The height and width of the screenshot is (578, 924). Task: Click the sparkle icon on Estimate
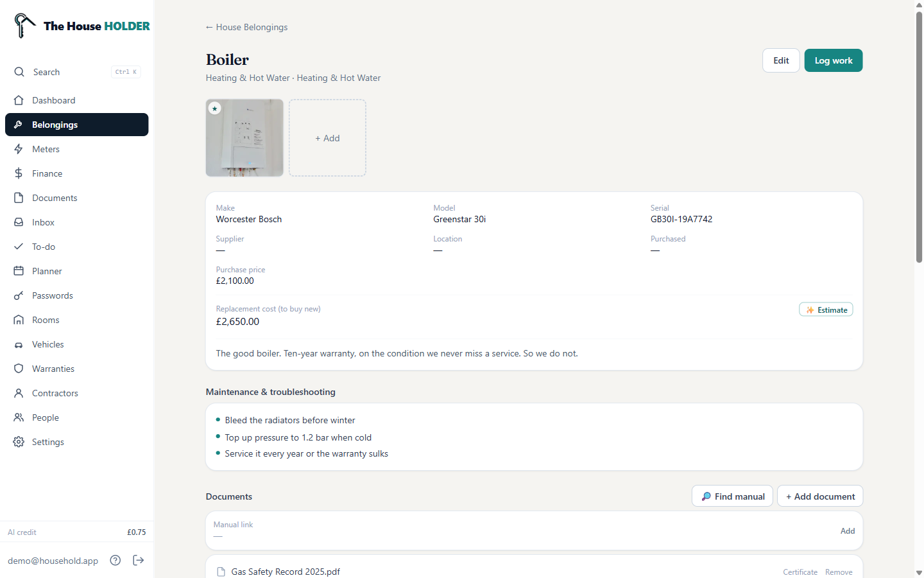point(810,310)
